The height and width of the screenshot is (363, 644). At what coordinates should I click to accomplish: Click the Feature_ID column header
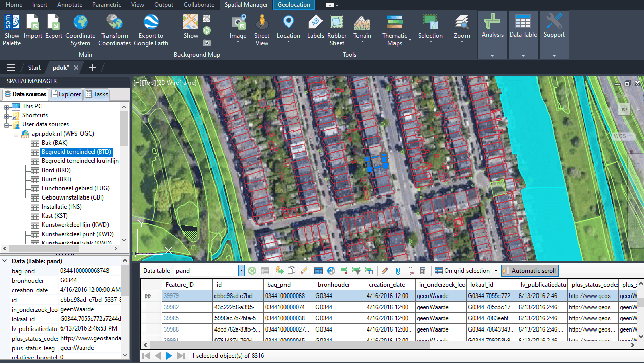[x=187, y=285]
